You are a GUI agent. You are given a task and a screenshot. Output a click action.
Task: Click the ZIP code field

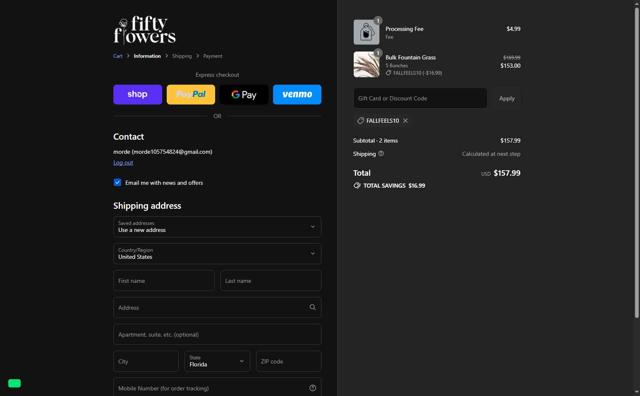click(289, 361)
